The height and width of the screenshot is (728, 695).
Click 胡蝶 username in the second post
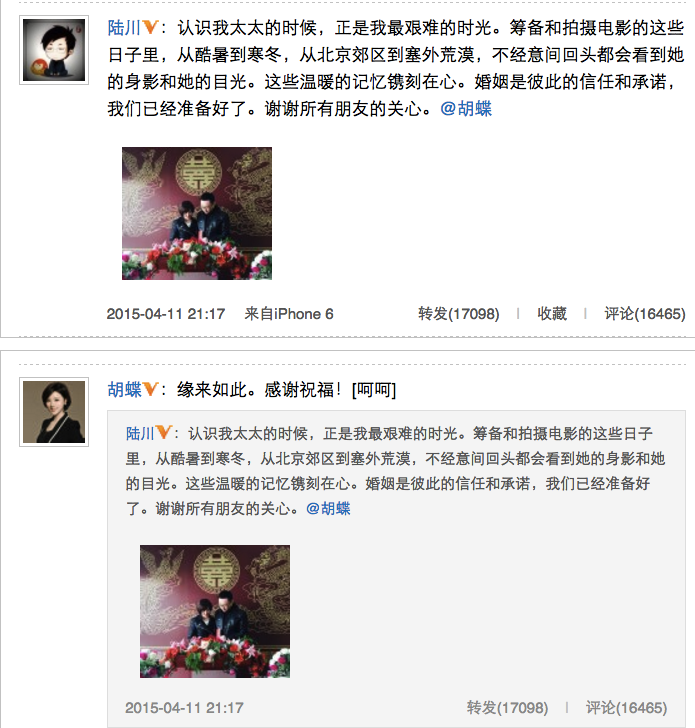[124, 390]
